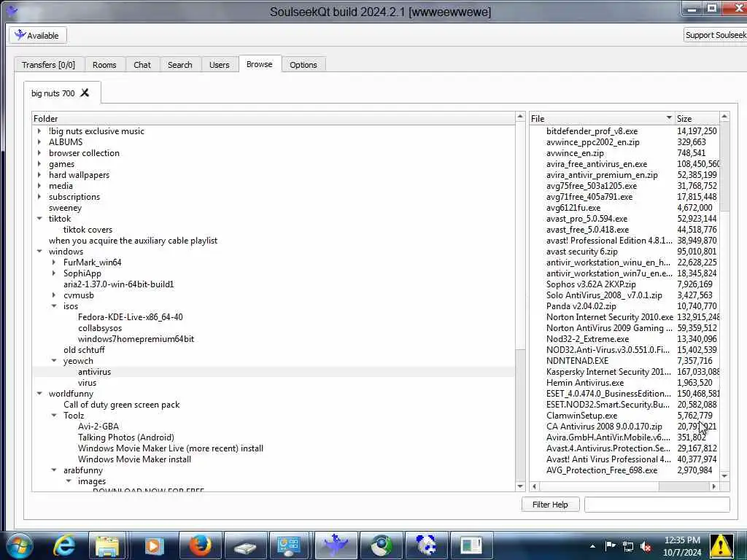The width and height of the screenshot is (747, 560).
Task: Sort by the File column header
Action: pyautogui.click(x=602, y=119)
